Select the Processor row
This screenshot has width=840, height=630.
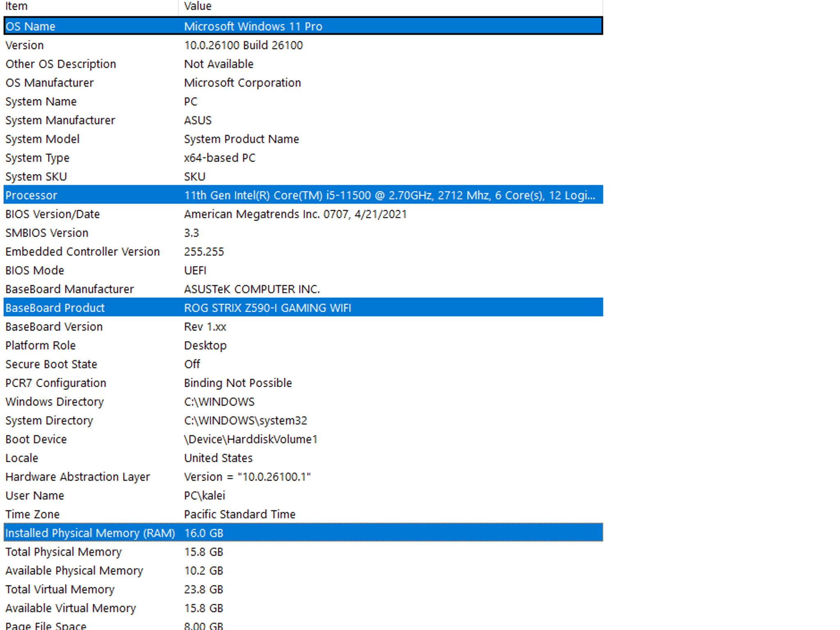(164, 195)
